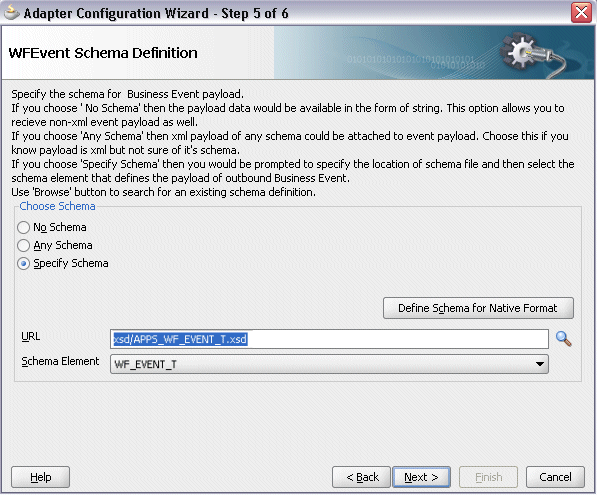Proceed with the Next button
Image resolution: width=597 pixels, height=495 pixels.
(x=421, y=477)
